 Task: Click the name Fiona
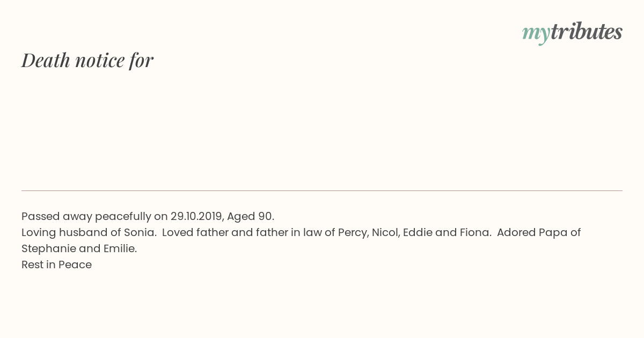point(474,232)
